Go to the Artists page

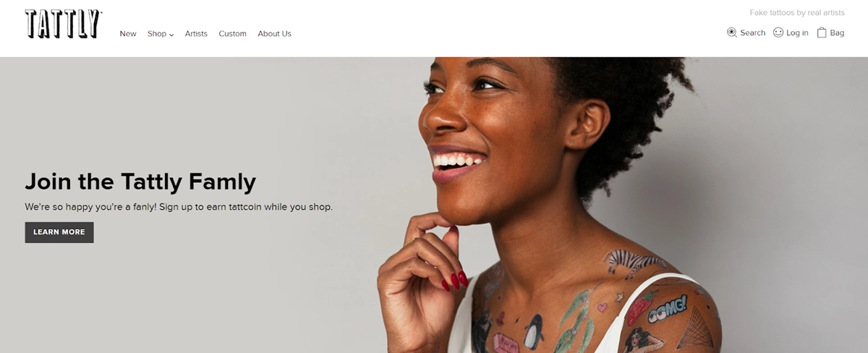[x=196, y=34]
